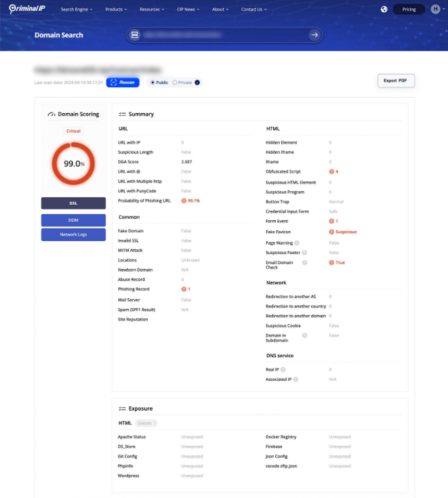Viewport: 448px width, 498px height.
Task: Click help icon next to Suspicious Footer
Action: click(304, 252)
